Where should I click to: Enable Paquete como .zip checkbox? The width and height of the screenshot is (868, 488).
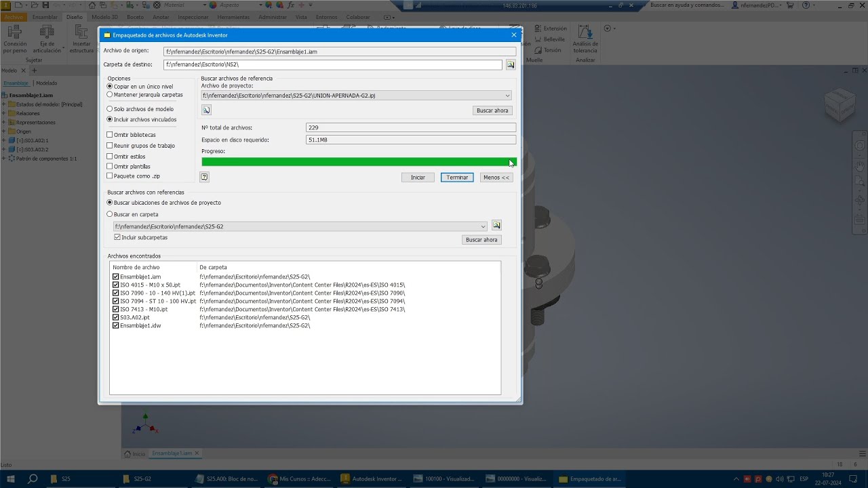[110, 176]
